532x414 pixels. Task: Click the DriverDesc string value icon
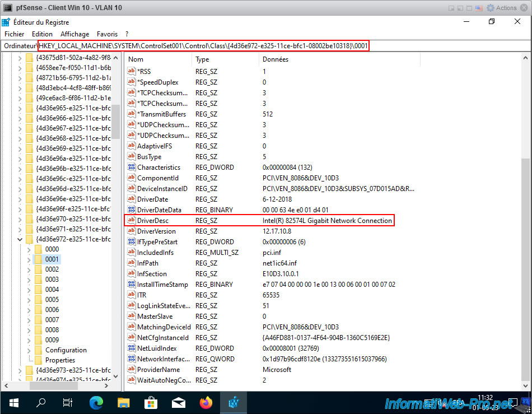click(131, 220)
